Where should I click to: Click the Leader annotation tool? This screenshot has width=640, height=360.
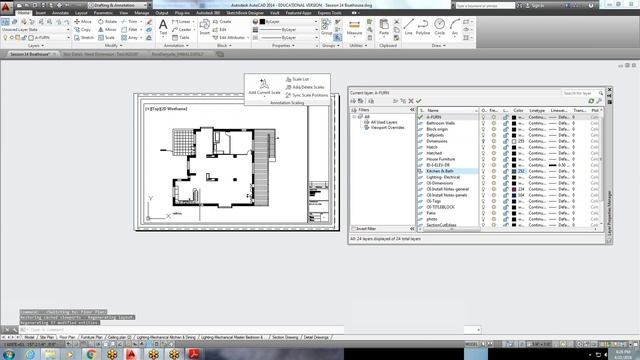[182, 30]
